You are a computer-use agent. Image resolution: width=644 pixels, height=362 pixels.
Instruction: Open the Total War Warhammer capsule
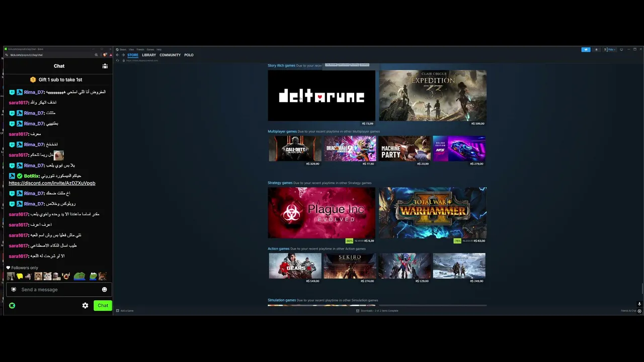point(433,213)
